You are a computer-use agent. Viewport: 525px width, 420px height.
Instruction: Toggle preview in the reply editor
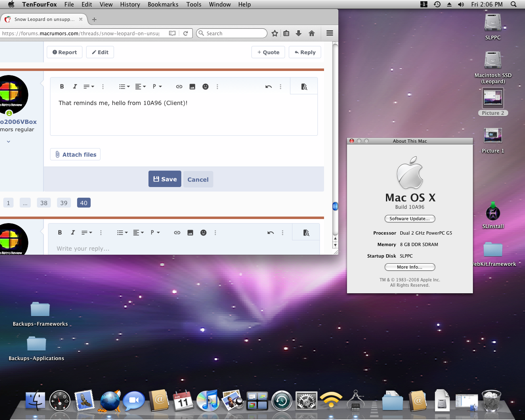[x=306, y=233]
